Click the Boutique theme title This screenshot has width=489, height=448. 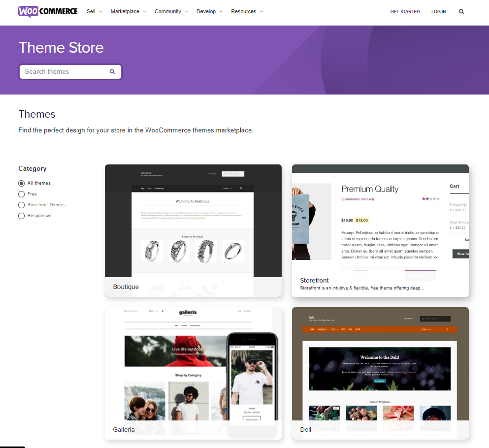tap(126, 287)
